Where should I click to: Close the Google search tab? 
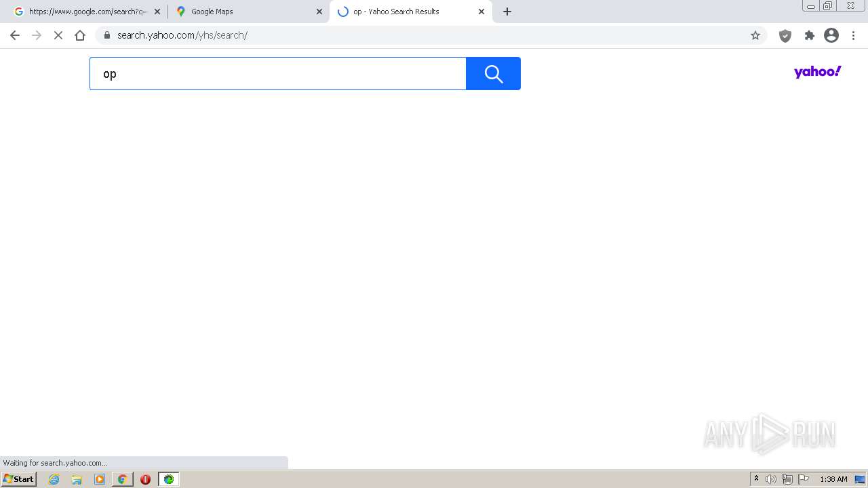click(157, 12)
